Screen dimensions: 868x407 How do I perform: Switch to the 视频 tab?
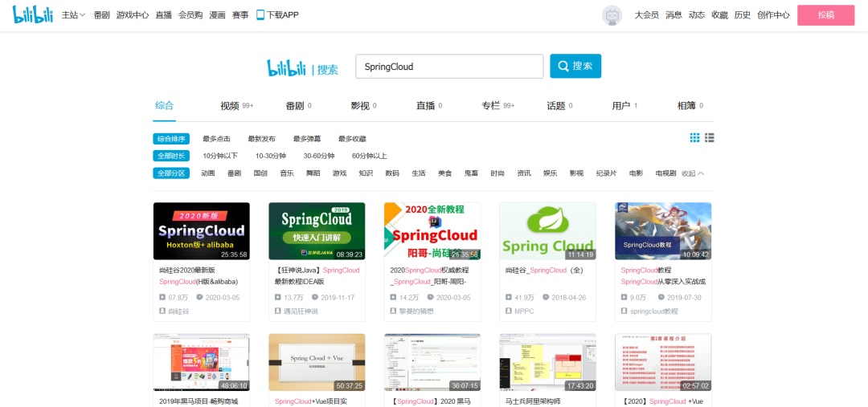click(x=230, y=105)
